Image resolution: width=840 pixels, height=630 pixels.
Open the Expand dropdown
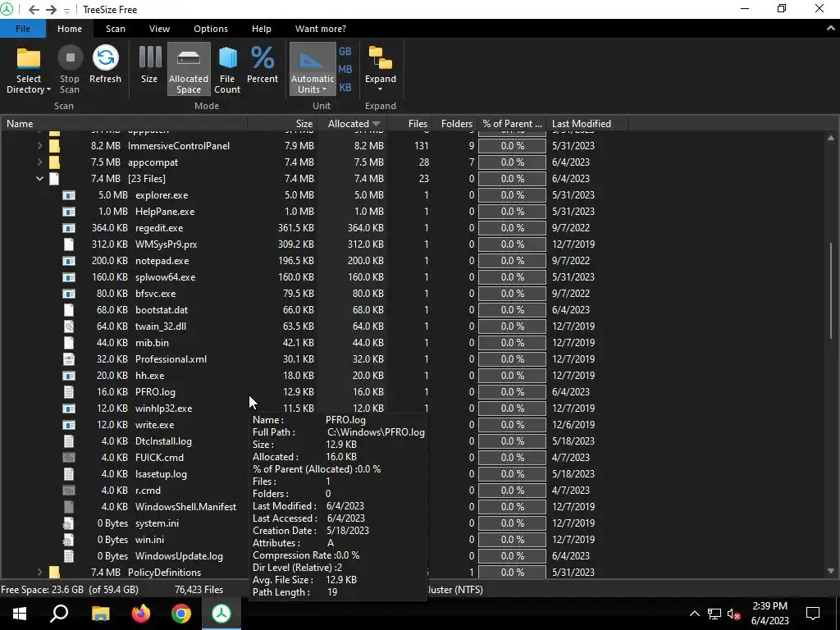click(381, 70)
